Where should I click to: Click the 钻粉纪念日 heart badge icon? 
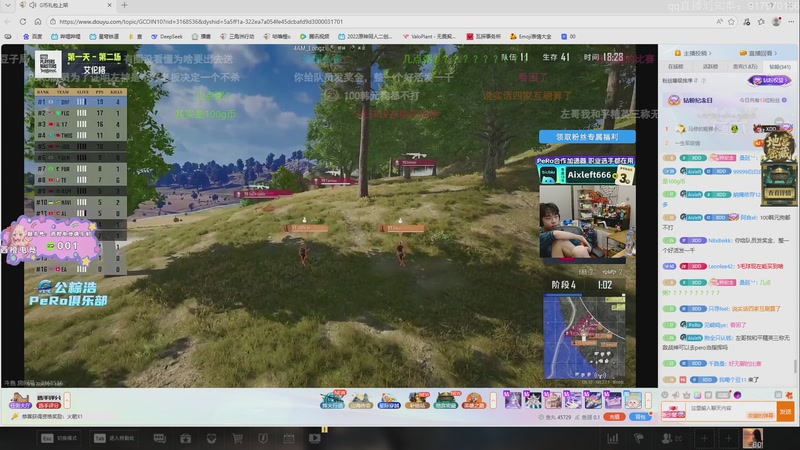tap(674, 101)
